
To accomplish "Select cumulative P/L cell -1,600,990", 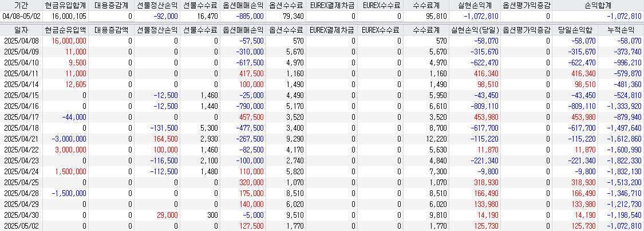I will [x=621, y=150].
